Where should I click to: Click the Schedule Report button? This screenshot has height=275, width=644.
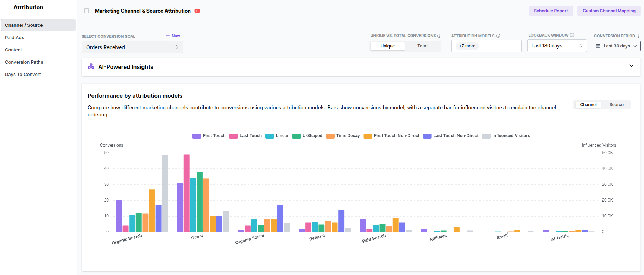[x=551, y=11]
